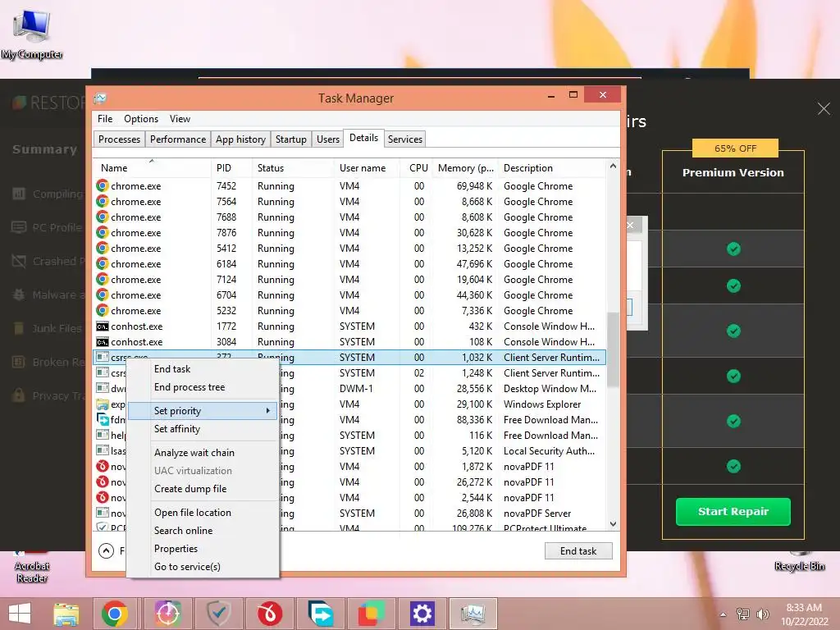The width and height of the screenshot is (840, 630).
Task: Click first novaPDF 11 process icon
Action: (x=103, y=467)
